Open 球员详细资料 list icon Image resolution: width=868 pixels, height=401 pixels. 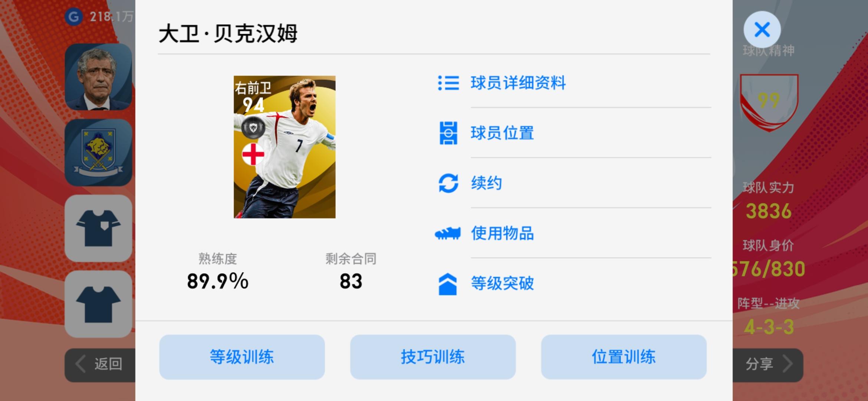click(x=448, y=83)
